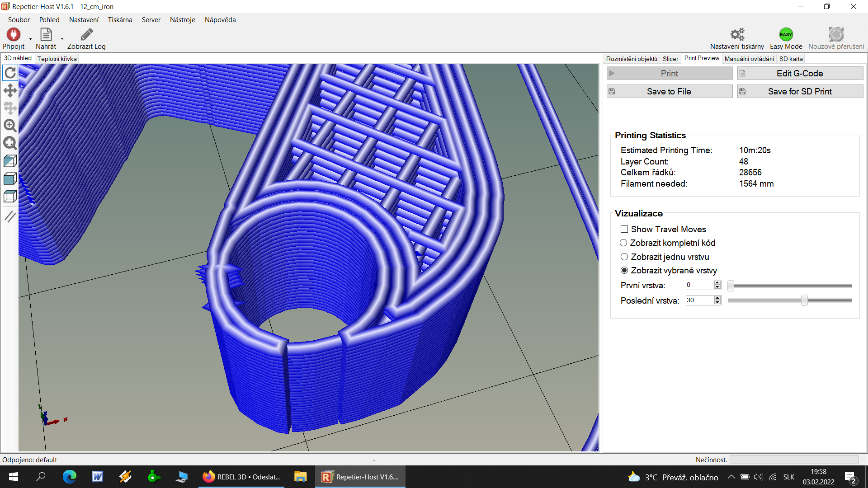Viewport: 868px width, 488px height.
Task: Open Nastavení tiskárny gears icon
Action: pos(737,35)
